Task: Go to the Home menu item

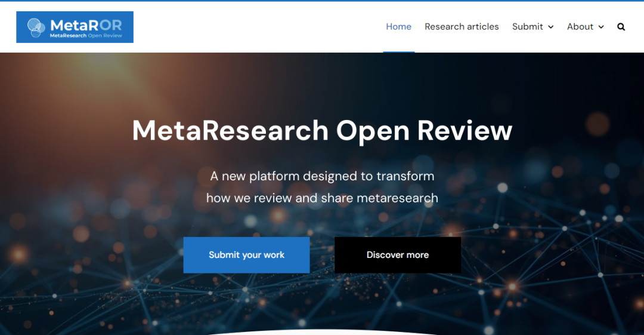Action: point(398,27)
